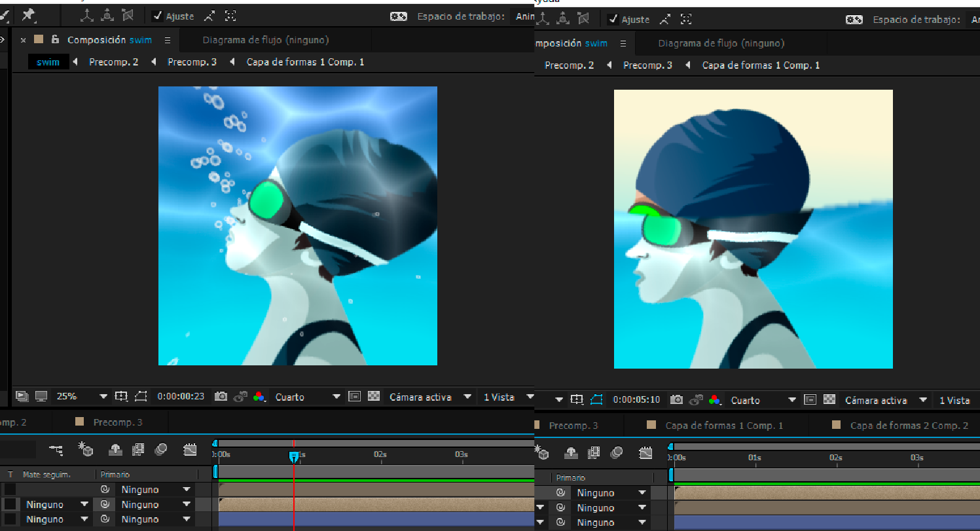980x531 pixels.
Task: Toggle transparency grid in left viewer
Action: [374, 396]
